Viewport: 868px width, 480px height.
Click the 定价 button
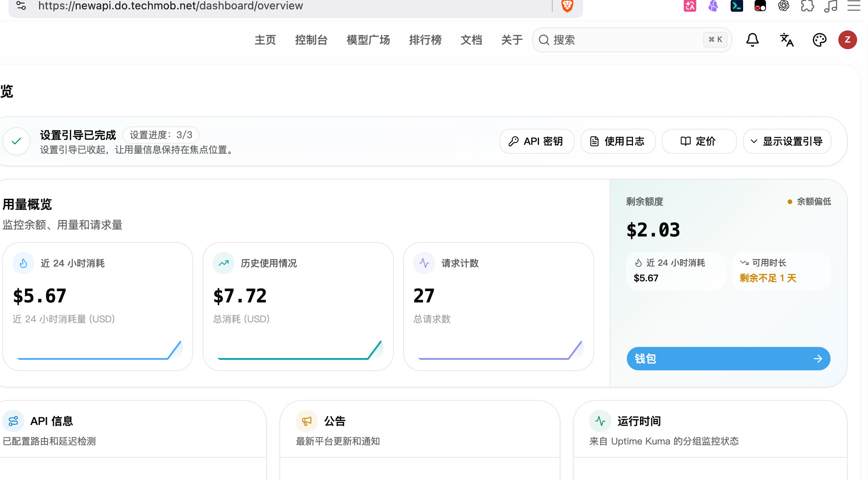(699, 141)
